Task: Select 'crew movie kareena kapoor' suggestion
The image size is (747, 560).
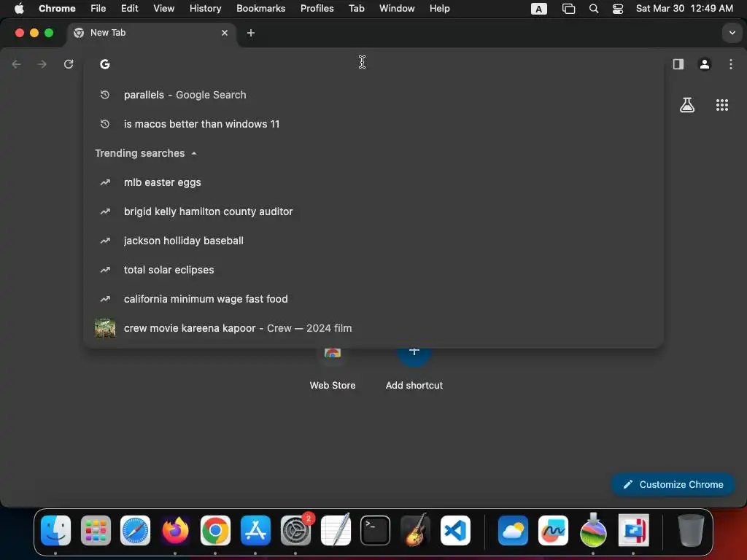Action: [373, 328]
